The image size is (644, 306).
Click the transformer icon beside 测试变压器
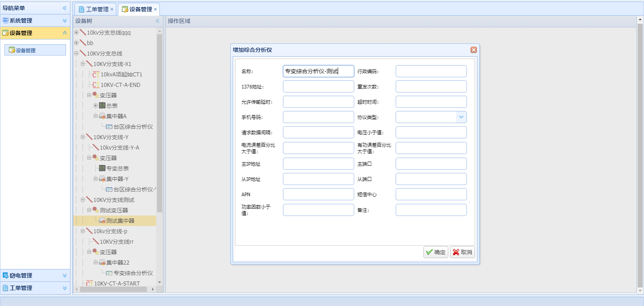(96, 210)
